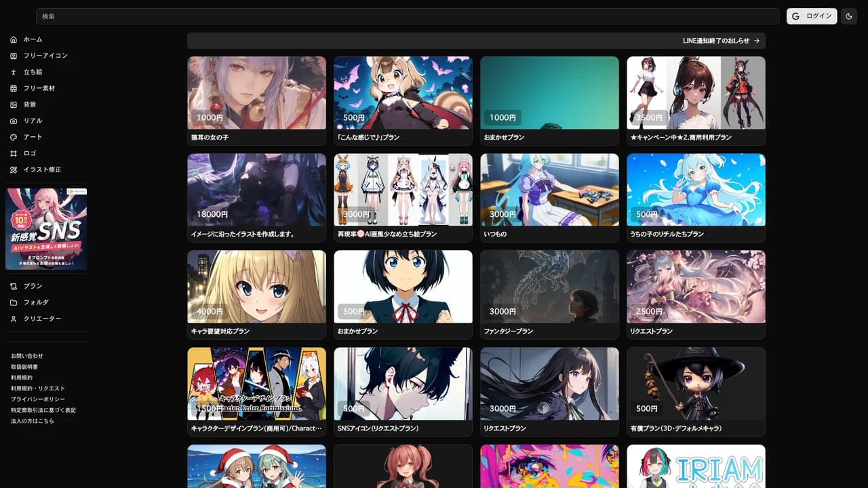
Task: Open the いつもの plan card
Action: point(549,198)
